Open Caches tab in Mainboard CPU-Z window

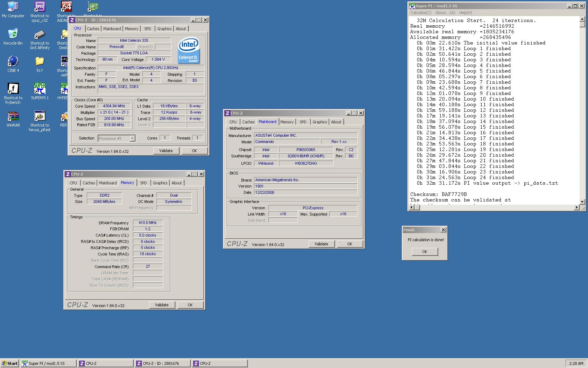click(248, 122)
